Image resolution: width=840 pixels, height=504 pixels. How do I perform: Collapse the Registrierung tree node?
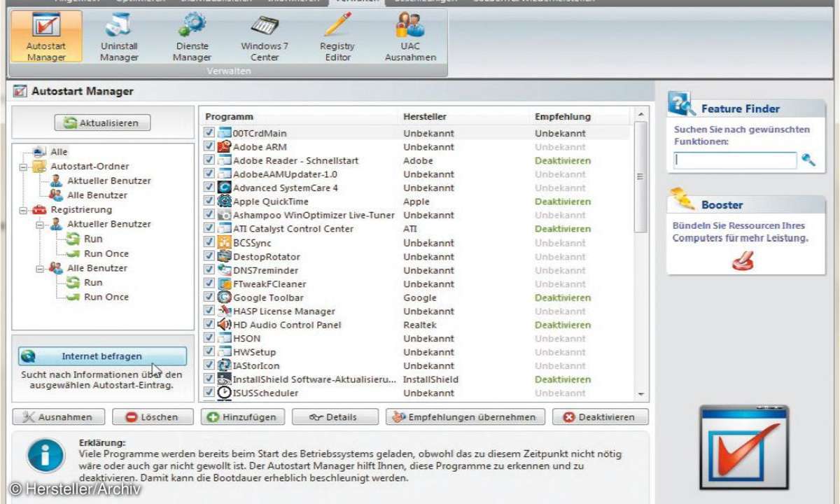pos(22,209)
